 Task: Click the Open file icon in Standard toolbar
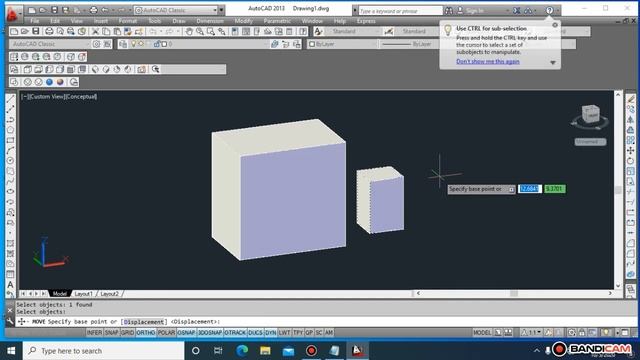[x=24, y=31]
